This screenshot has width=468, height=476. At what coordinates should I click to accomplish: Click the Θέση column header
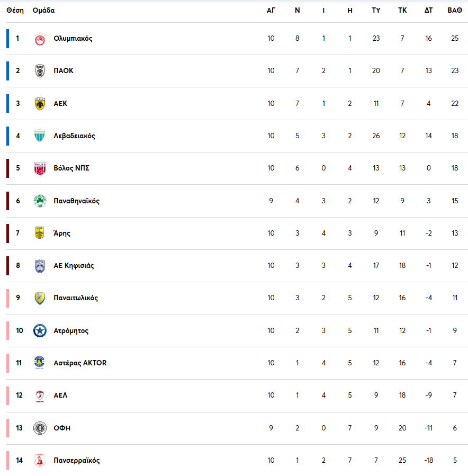pyautogui.click(x=15, y=11)
